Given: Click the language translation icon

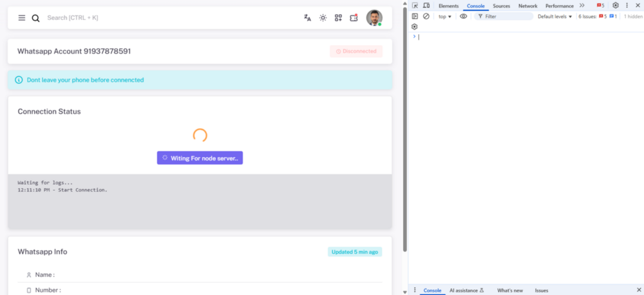Looking at the screenshot, I should click(x=307, y=18).
